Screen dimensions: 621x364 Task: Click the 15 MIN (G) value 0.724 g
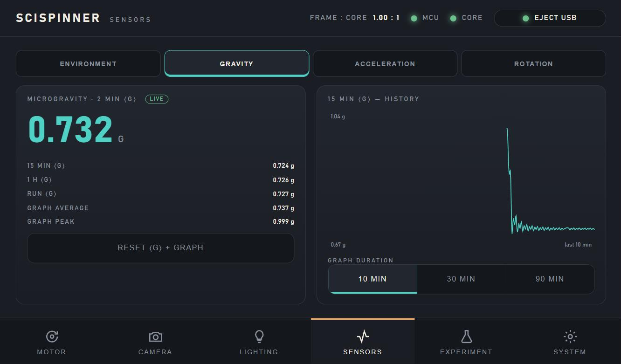[283, 166]
